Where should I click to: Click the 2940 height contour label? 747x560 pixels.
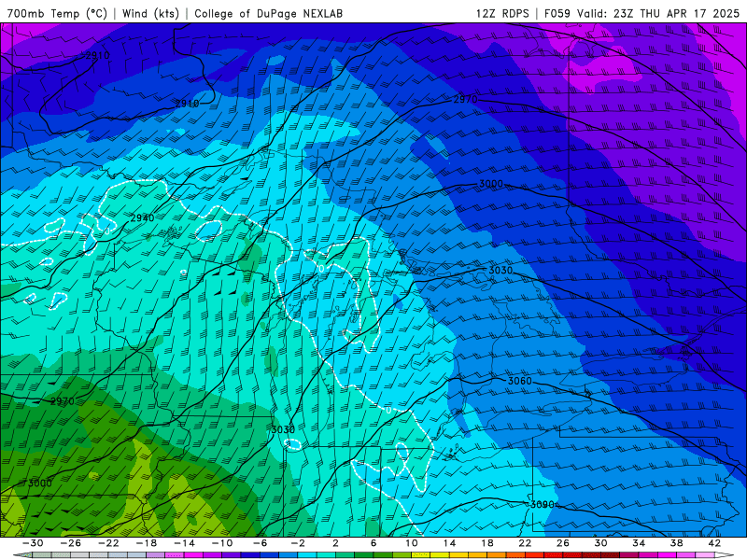142,218
